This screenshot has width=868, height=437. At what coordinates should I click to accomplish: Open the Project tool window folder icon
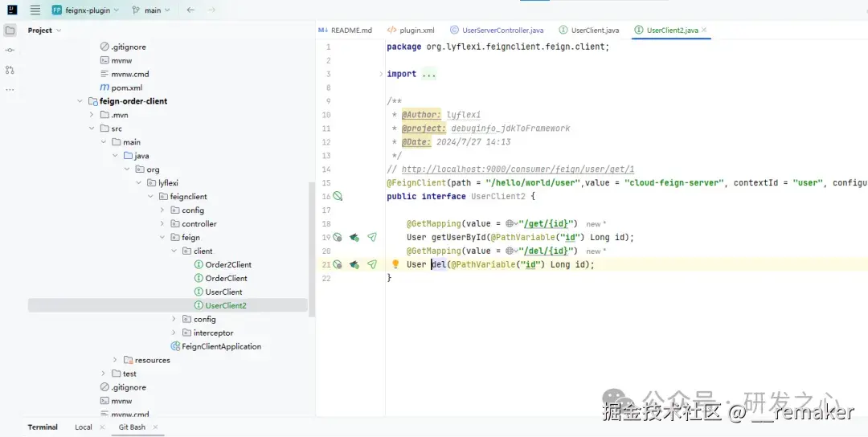(10, 31)
